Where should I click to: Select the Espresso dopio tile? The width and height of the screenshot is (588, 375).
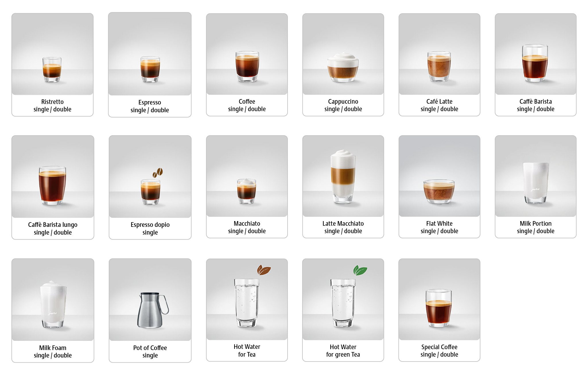tap(150, 187)
